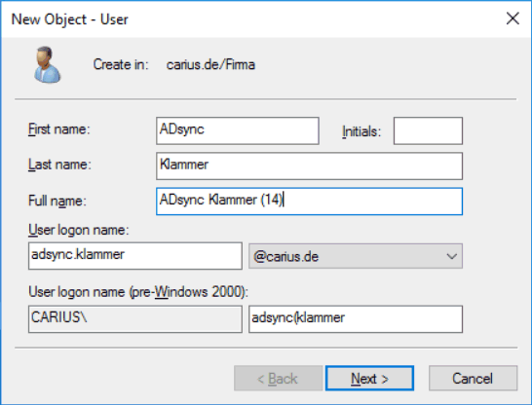Click the user avatar icon
This screenshot has width=532, height=405.
click(x=47, y=64)
